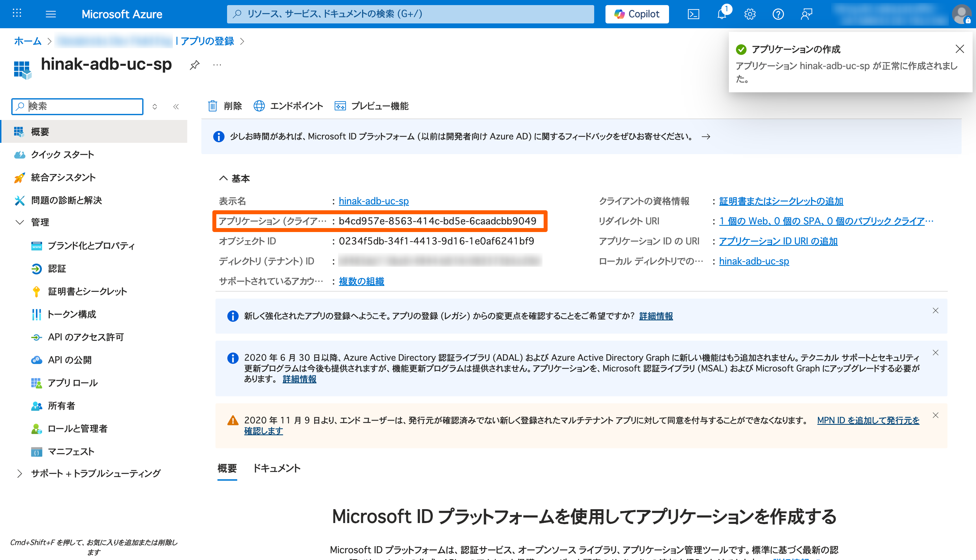Open 証明書とシークレット menu item
This screenshot has height=560, width=976.
pos(87,292)
